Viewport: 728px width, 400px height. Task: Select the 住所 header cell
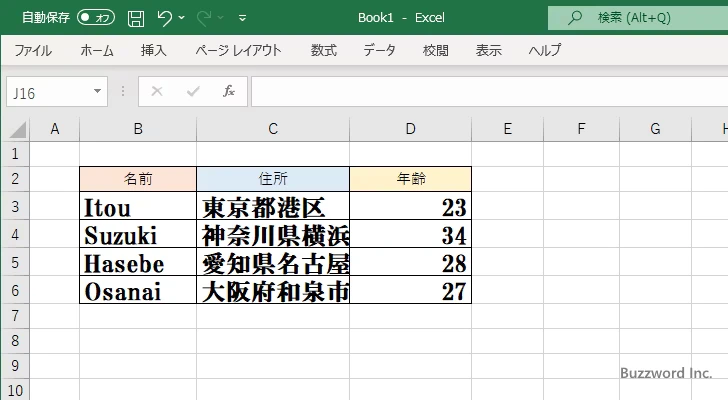(273, 179)
